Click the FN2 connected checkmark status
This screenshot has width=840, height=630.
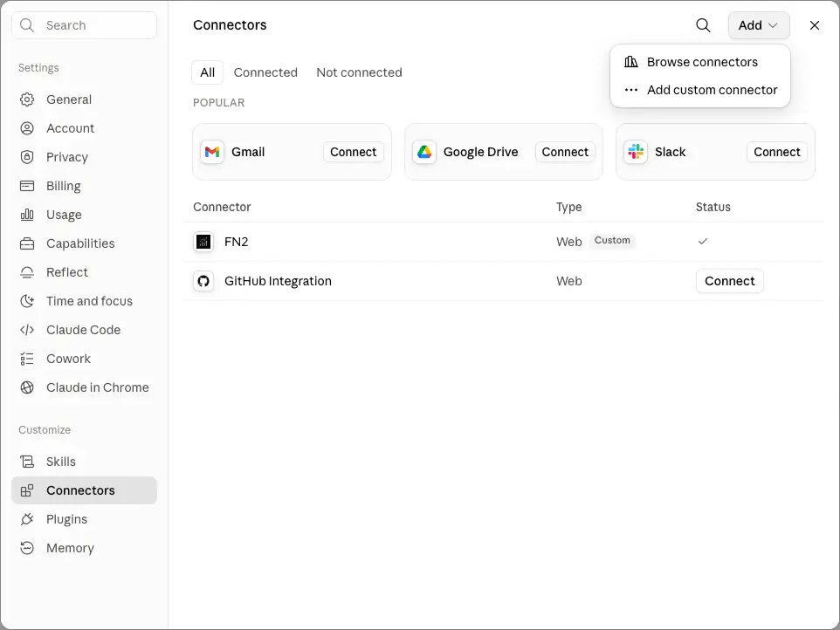pos(703,242)
